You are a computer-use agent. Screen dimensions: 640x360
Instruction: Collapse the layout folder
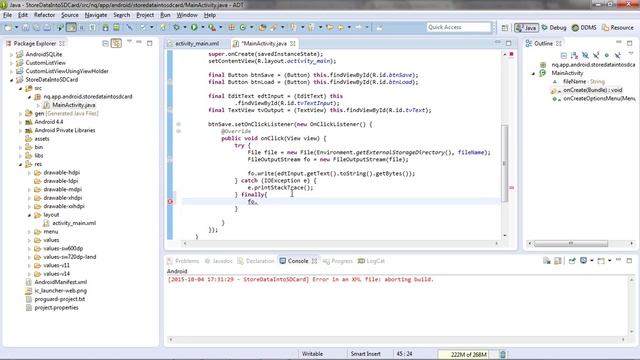pyautogui.click(x=29, y=215)
